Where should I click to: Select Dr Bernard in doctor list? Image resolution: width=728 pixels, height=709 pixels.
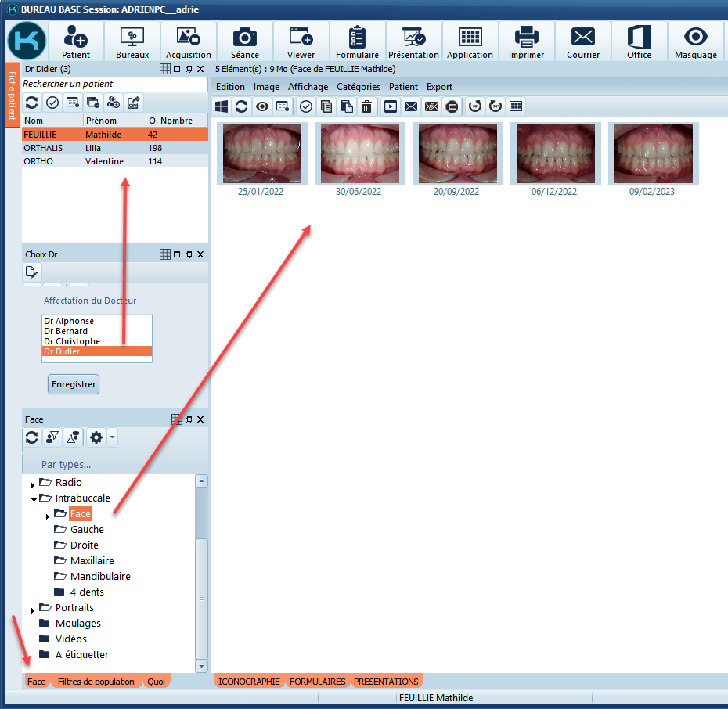pos(66,331)
